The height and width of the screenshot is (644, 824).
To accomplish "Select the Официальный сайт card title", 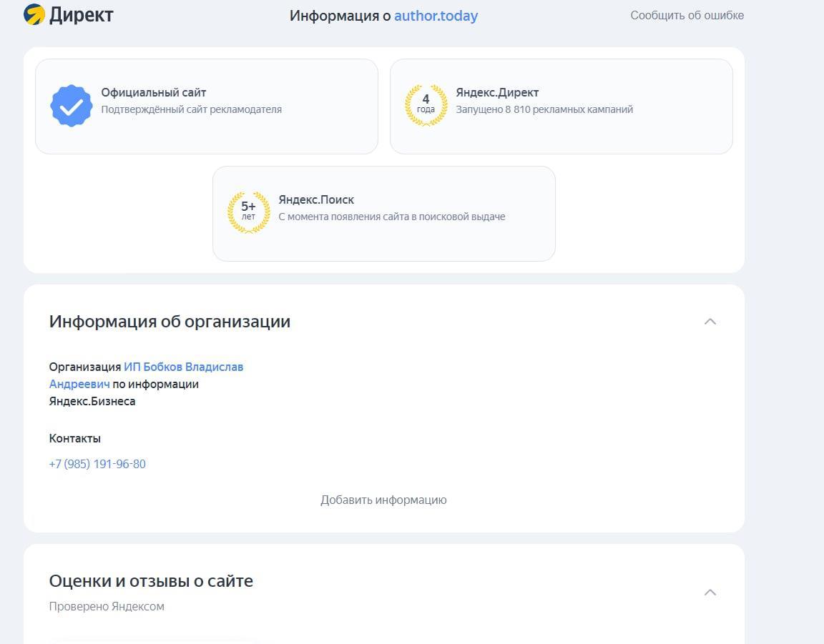I will coord(153,92).
